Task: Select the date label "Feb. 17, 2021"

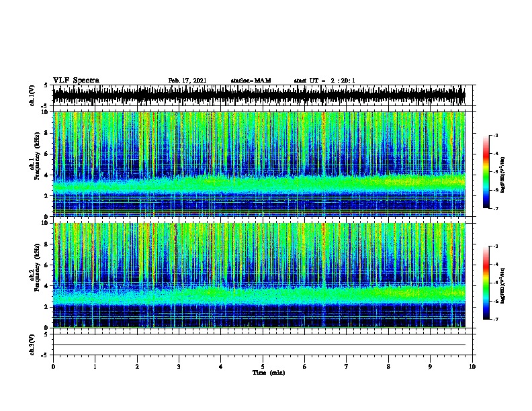Action: 187,81
